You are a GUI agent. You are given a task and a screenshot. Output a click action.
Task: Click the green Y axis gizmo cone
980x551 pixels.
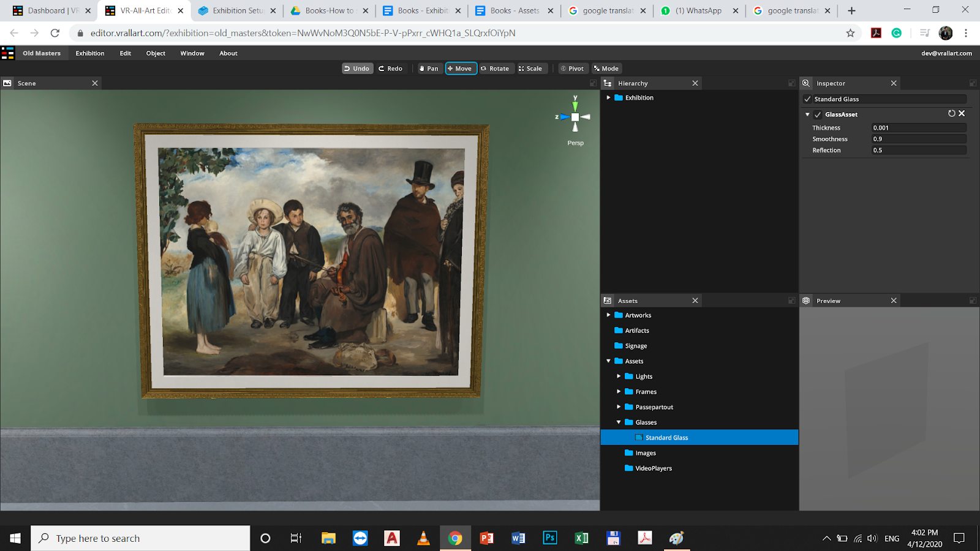point(575,106)
